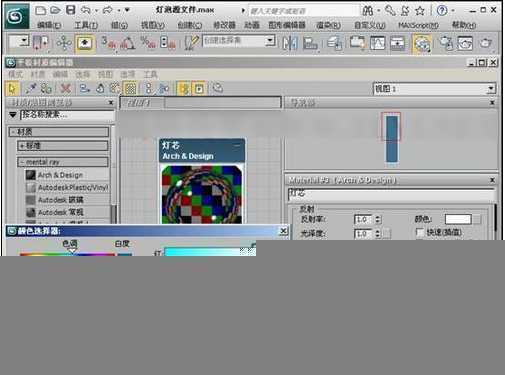505x375 pixels.
Task: Click the Edit Named Selection Sets icon
Action: [x=191, y=43]
